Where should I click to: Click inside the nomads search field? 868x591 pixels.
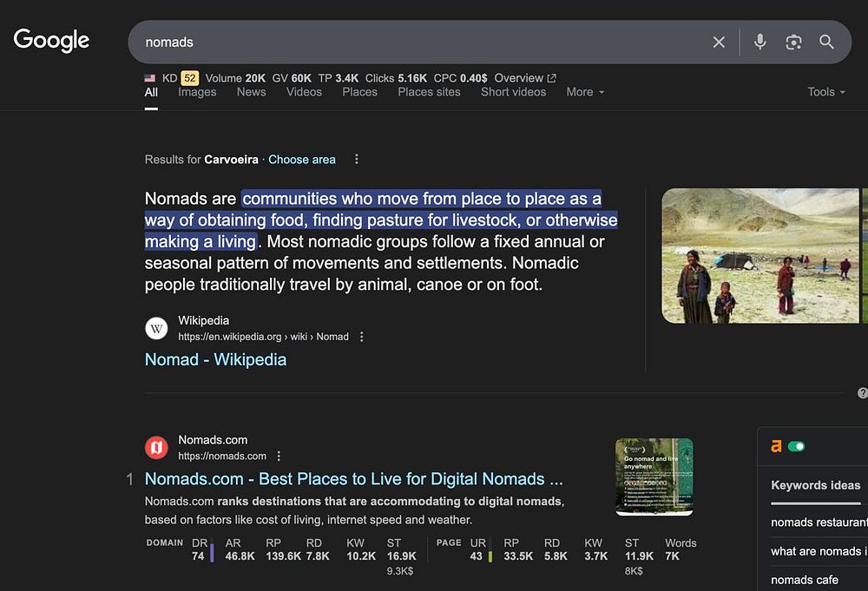(421, 42)
